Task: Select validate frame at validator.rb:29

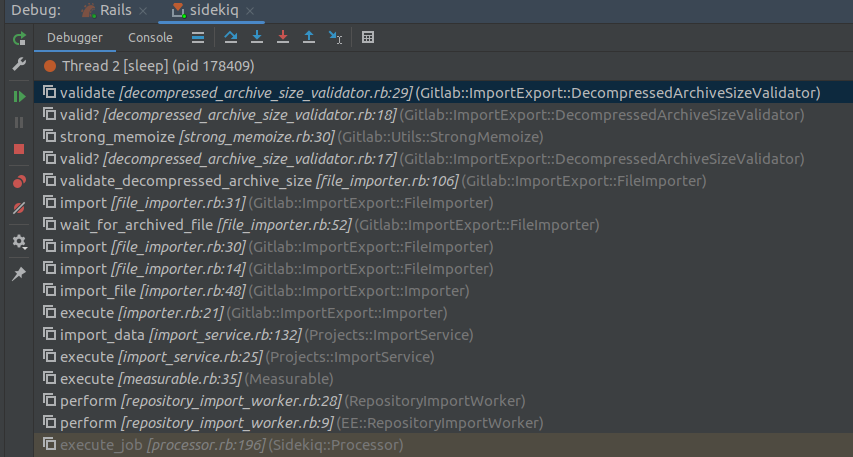Action: 443,92
